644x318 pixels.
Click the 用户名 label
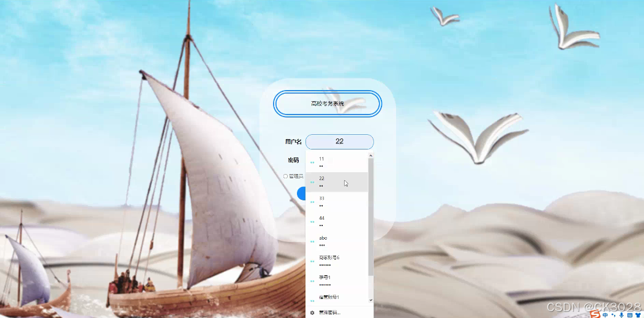click(293, 142)
